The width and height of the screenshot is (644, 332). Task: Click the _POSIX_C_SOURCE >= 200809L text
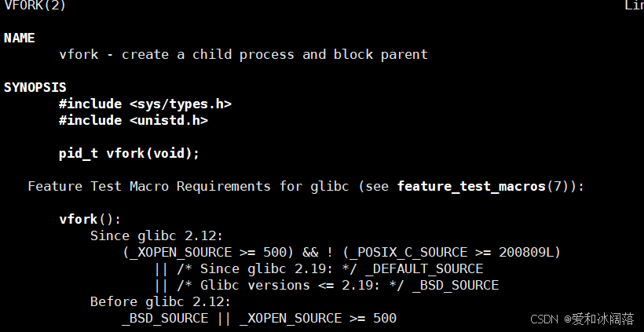tap(452, 253)
